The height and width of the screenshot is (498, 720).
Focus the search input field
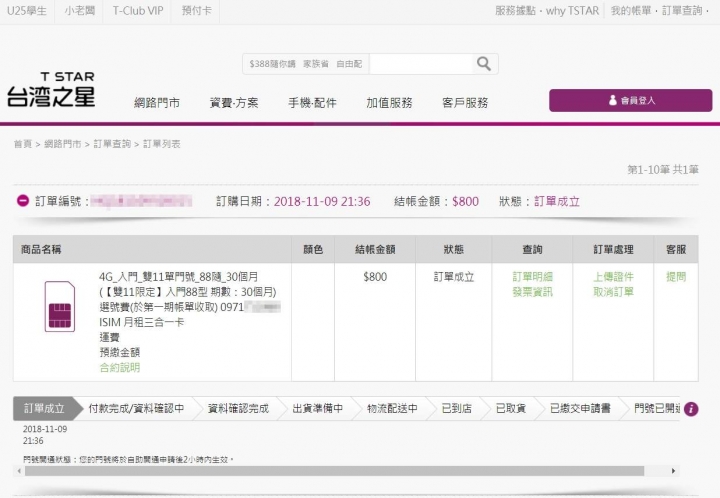(420, 64)
